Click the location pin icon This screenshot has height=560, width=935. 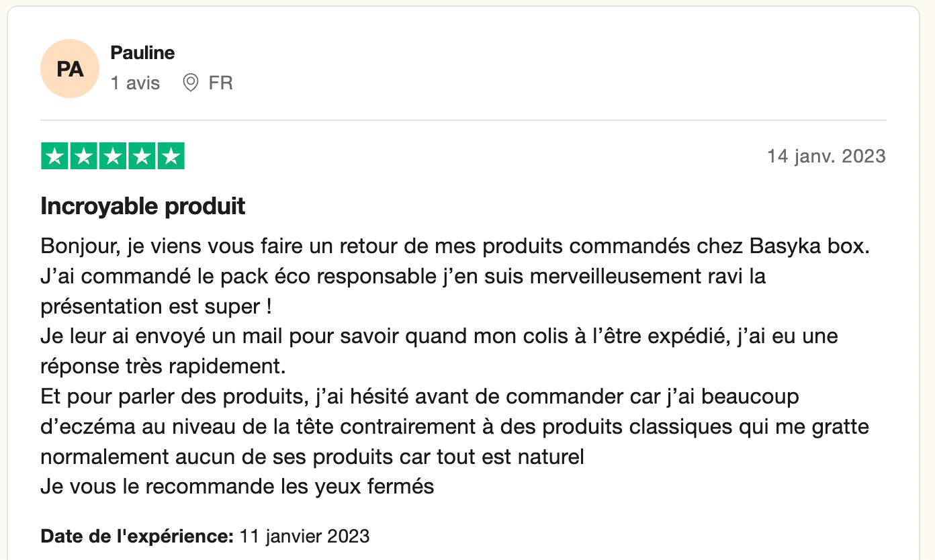191,83
